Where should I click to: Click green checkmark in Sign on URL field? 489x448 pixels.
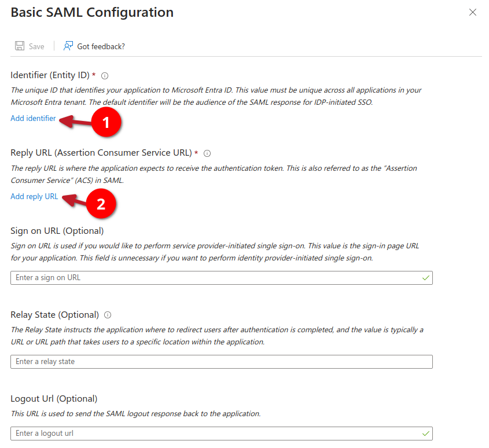426,278
